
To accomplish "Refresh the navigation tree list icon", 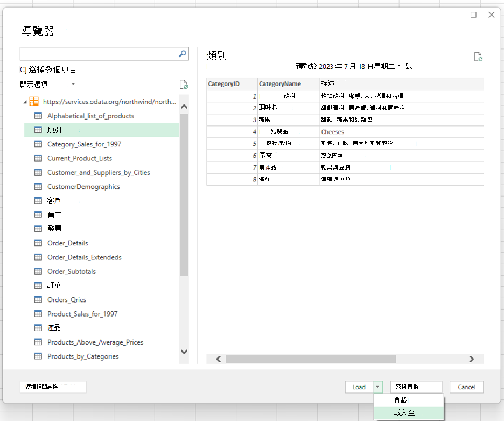I will click(184, 85).
